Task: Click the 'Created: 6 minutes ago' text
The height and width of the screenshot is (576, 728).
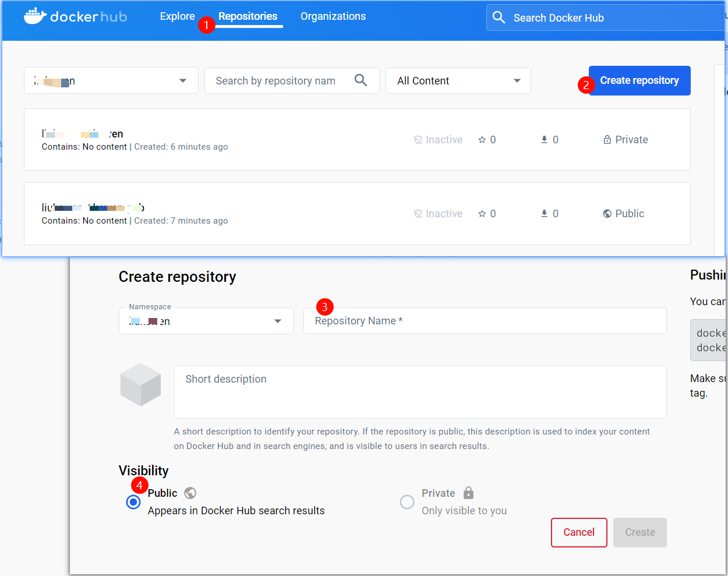Action: coord(181,147)
